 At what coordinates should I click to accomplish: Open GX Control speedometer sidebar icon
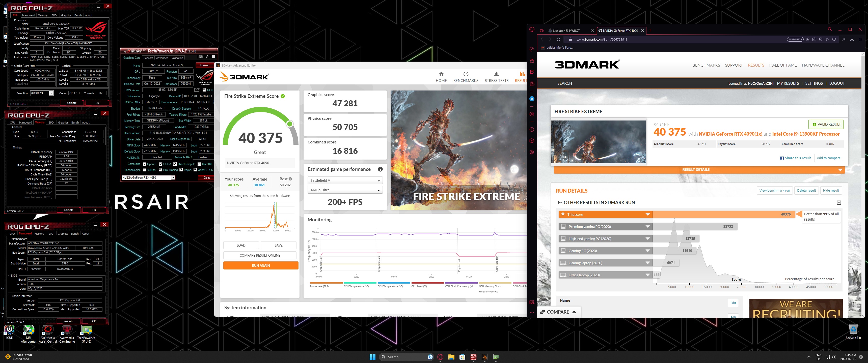click(x=532, y=49)
